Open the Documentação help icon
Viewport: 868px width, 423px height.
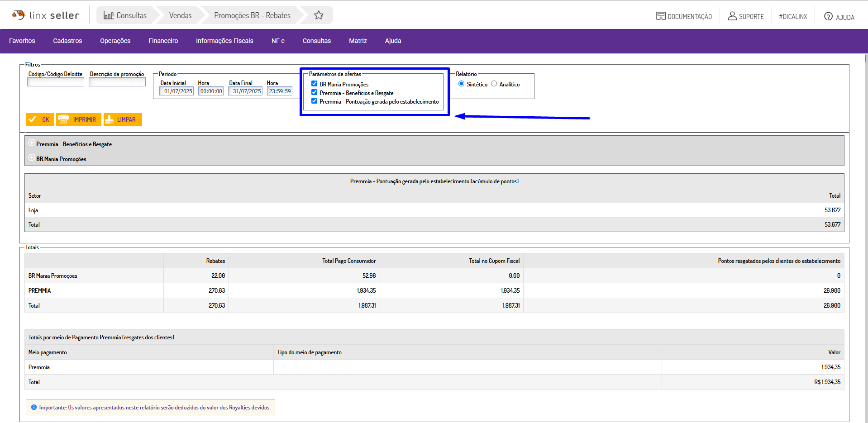click(661, 16)
